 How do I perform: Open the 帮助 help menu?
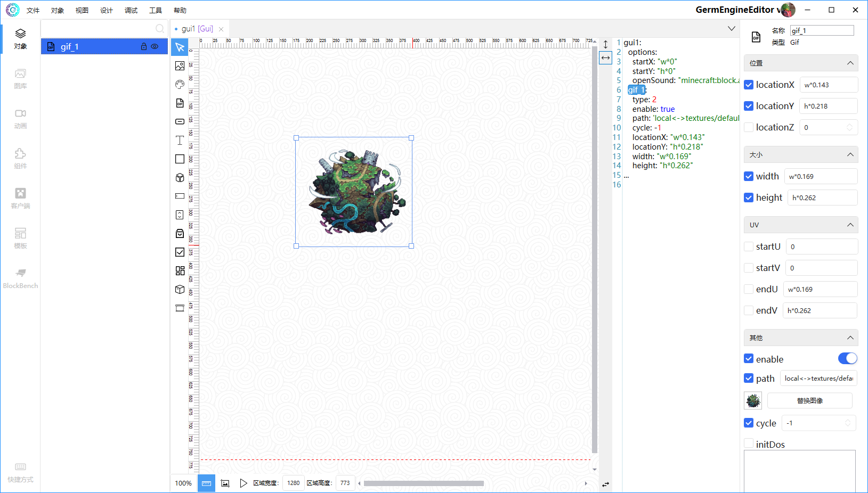(180, 10)
